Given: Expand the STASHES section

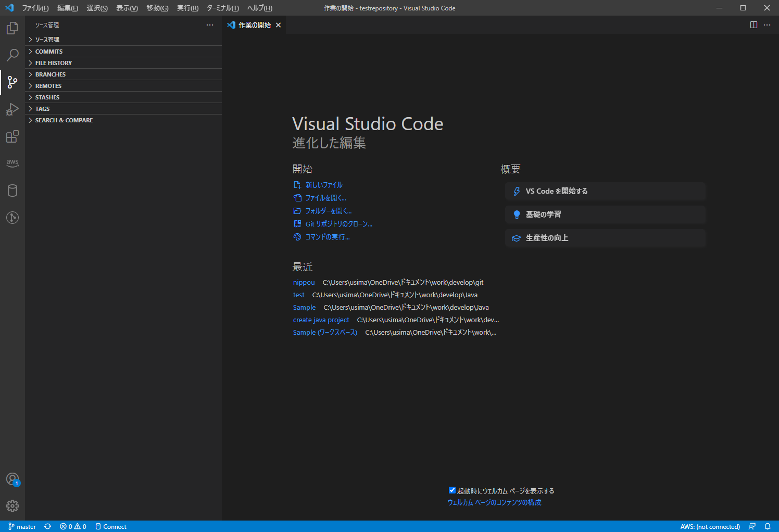Looking at the screenshot, I should pyautogui.click(x=123, y=97).
